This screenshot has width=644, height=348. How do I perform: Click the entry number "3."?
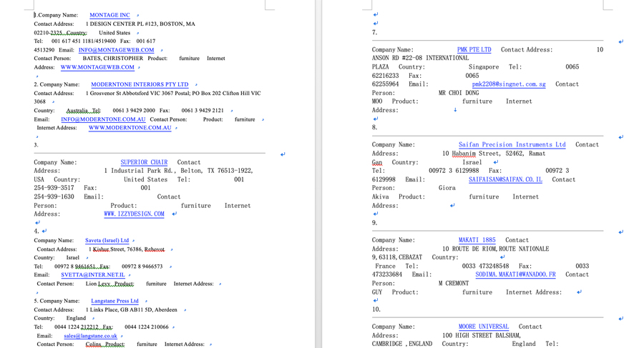tap(36, 145)
